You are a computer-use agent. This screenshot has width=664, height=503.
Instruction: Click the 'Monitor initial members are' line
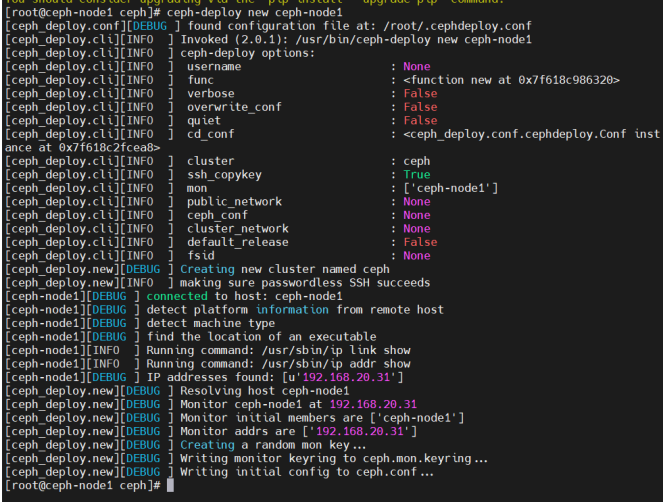322,418
